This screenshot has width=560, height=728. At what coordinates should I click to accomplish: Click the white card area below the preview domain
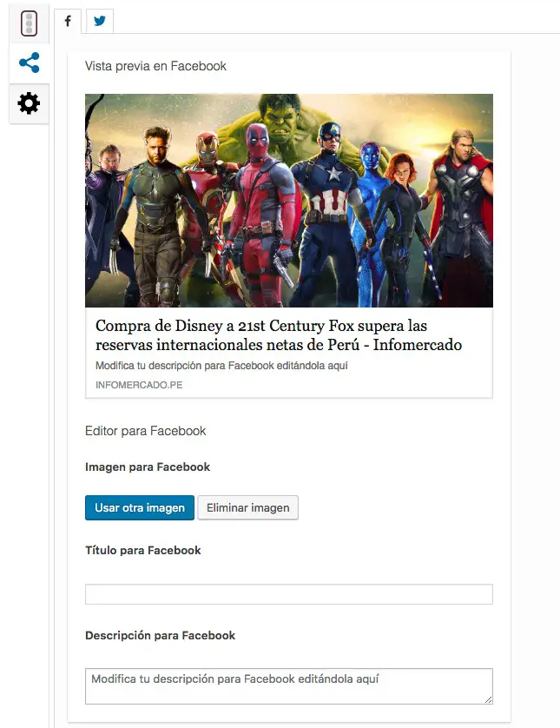(289, 394)
